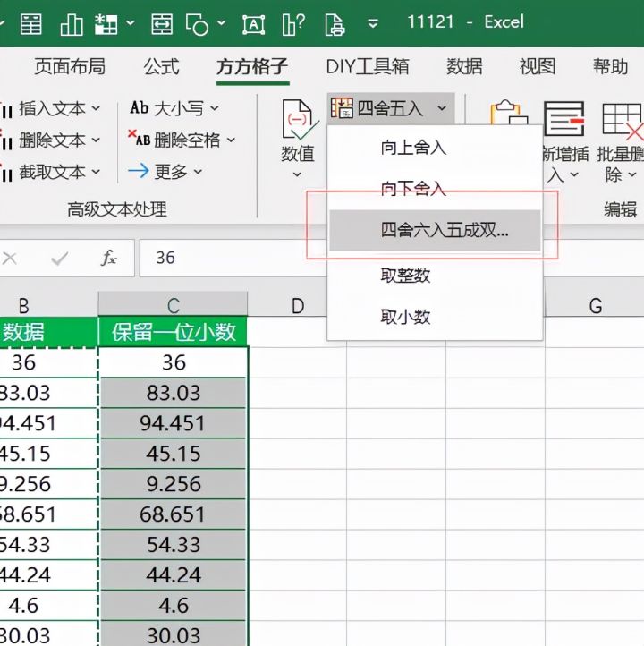Open Customize Quick Access Toolbar arrow
Viewport: 644px width, 646px height.
click(373, 23)
